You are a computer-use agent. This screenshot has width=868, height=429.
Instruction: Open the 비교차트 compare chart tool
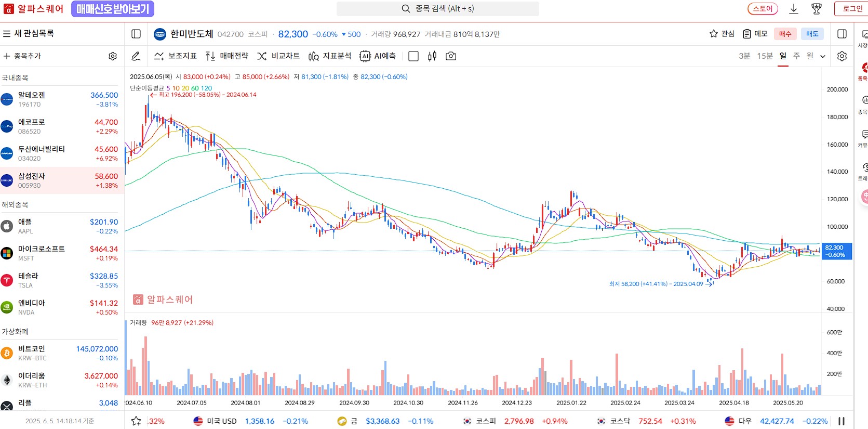278,56
